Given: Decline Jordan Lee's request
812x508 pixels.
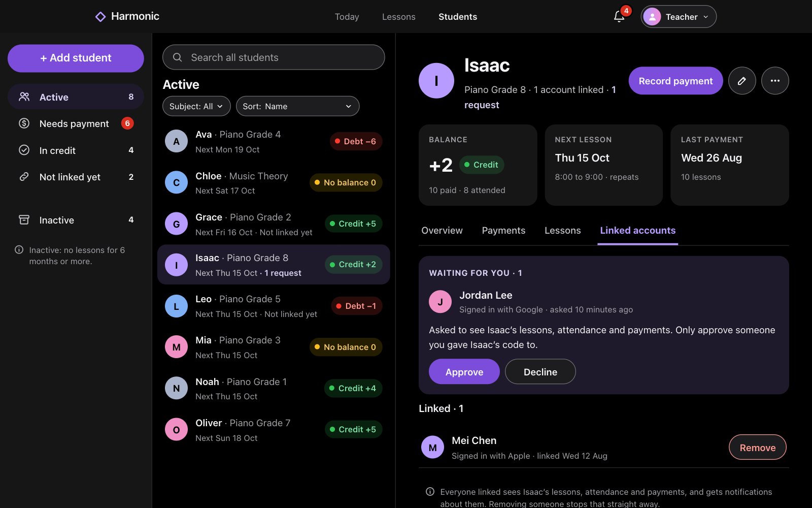Looking at the screenshot, I should (x=540, y=372).
